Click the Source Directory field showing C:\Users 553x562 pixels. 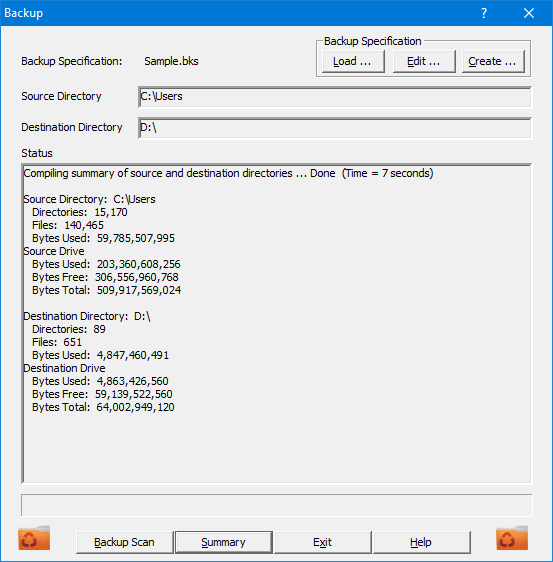[335, 97]
